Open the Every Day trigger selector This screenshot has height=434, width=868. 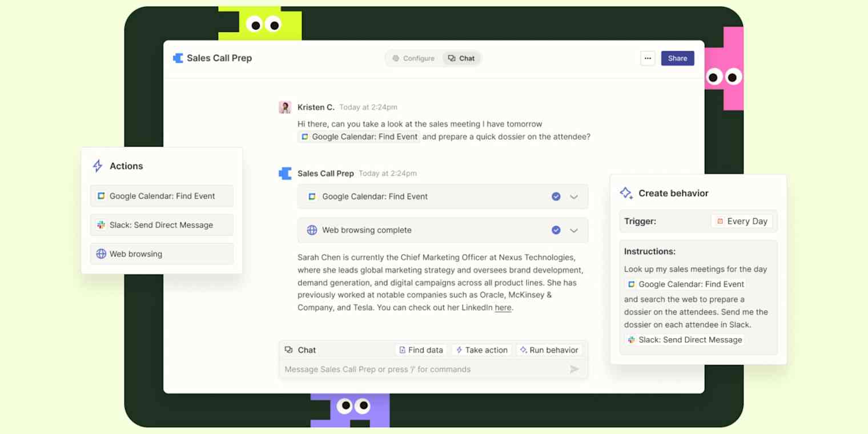point(741,222)
